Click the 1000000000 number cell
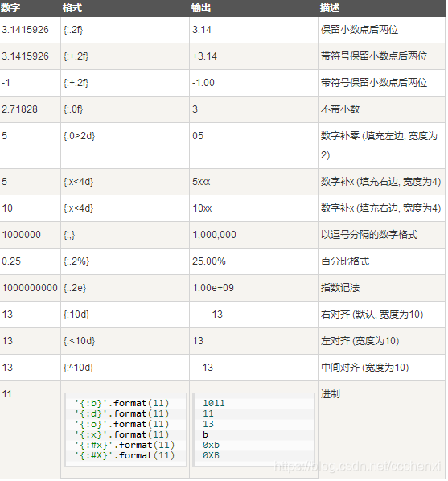The height and width of the screenshot is (481, 448). [30, 288]
